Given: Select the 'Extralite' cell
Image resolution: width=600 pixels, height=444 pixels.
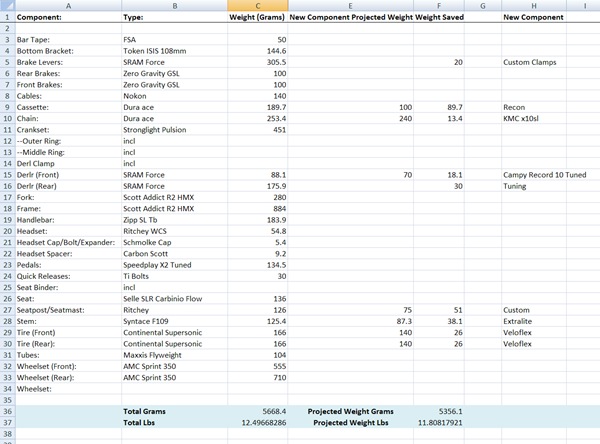Looking at the screenshot, I should coord(534,322).
